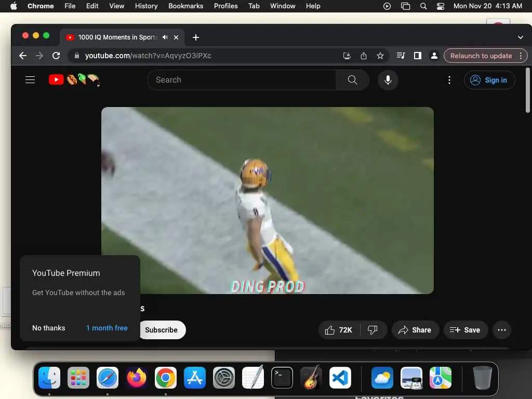
Task: Dismiss Premium offer with No thanks
Action: [48, 328]
